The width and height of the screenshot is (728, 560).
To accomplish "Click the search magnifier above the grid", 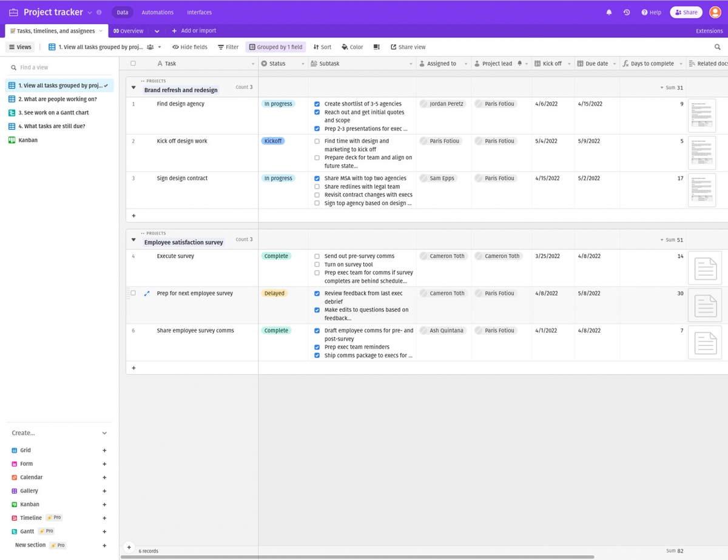I will click(718, 47).
